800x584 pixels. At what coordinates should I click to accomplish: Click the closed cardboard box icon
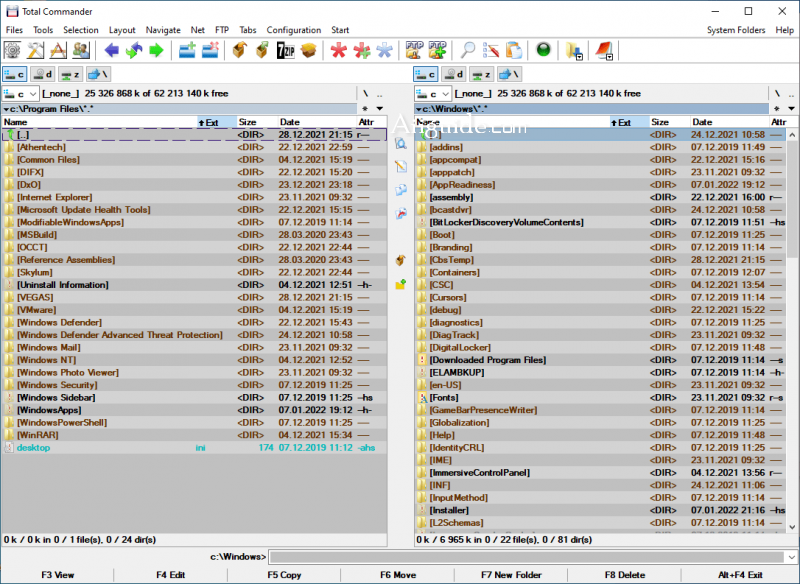coord(309,50)
